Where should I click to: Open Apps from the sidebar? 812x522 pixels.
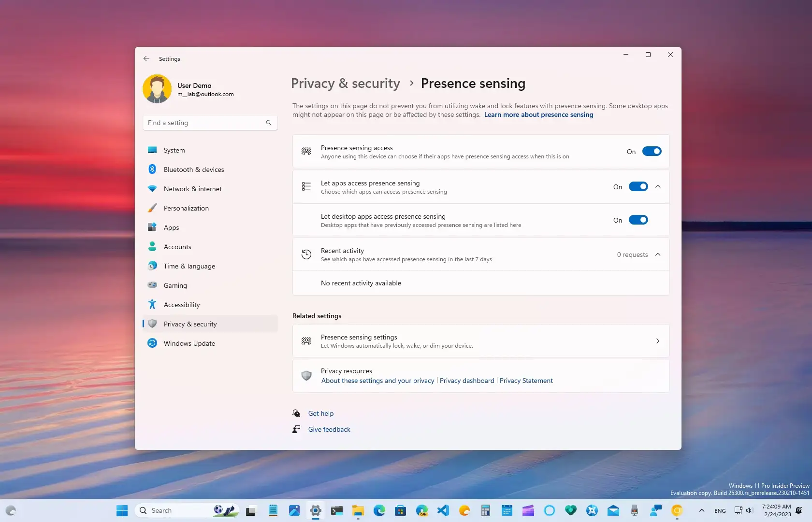point(210,227)
